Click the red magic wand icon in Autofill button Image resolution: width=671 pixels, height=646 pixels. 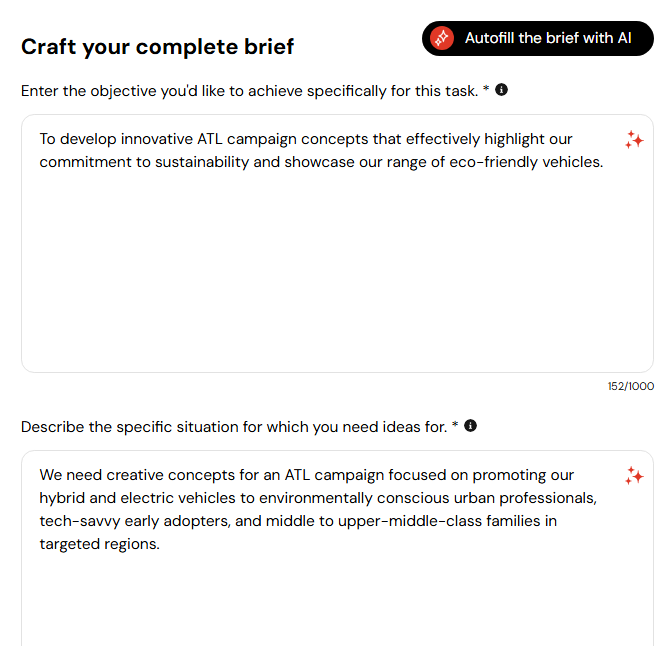pos(442,39)
